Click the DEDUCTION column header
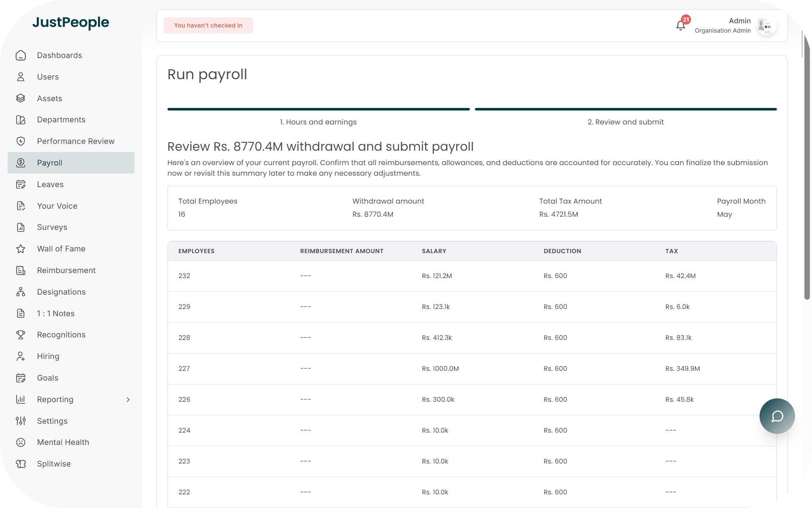Image resolution: width=812 pixels, height=508 pixels. click(x=562, y=251)
